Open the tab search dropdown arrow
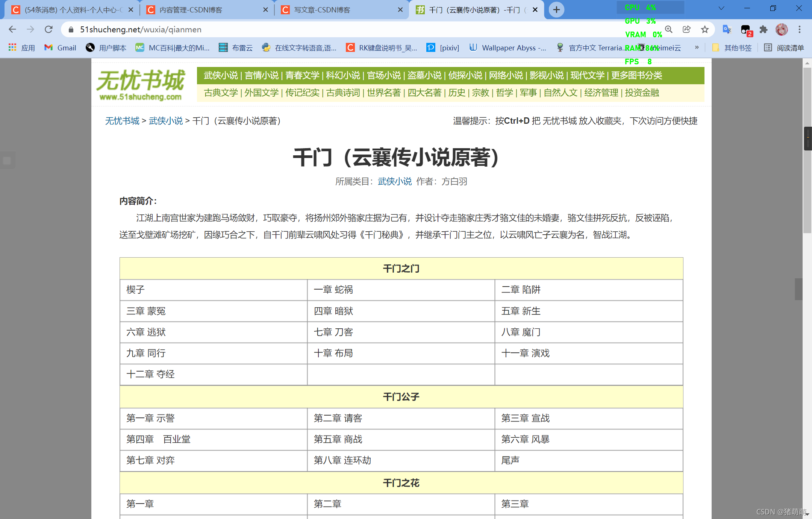 tap(721, 8)
